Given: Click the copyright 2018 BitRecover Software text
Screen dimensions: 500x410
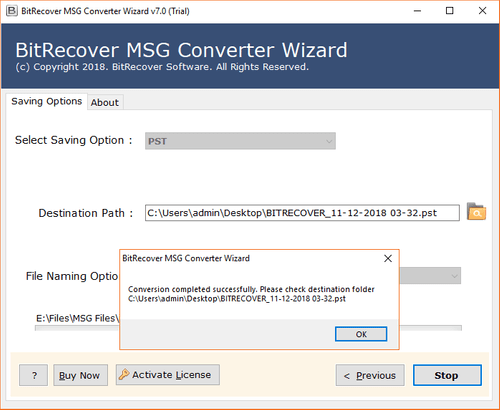Looking at the screenshot, I should [162, 67].
